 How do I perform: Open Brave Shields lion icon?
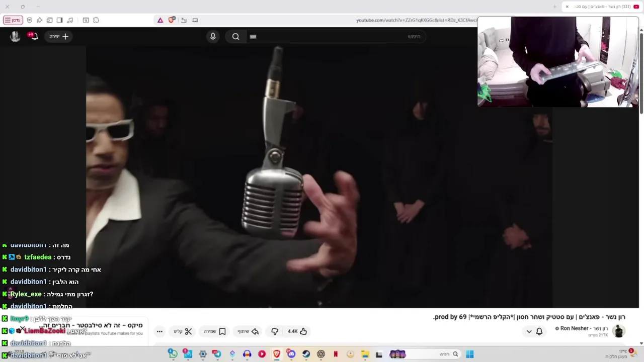(x=172, y=20)
